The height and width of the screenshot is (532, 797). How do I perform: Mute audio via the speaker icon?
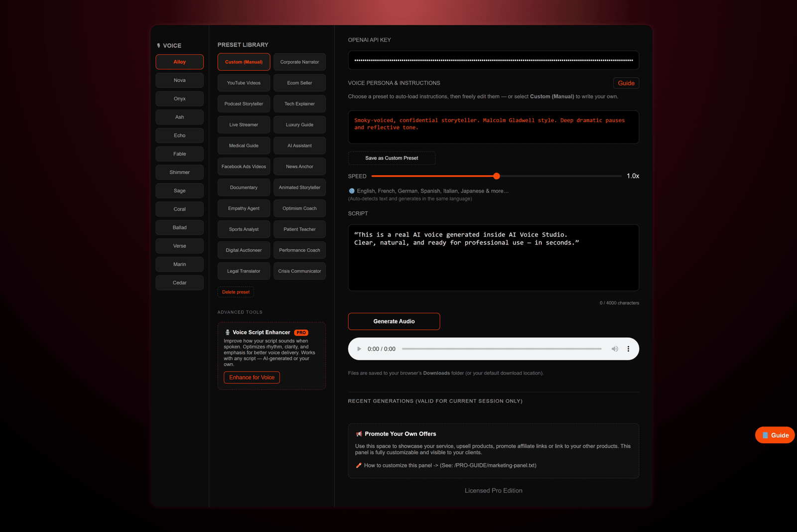[x=615, y=349]
